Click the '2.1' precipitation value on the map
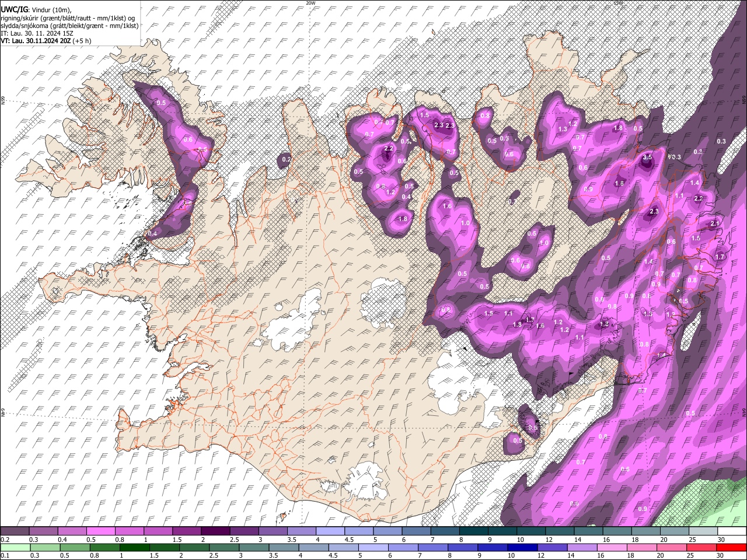Viewport: 747px width, 560px height. [715, 224]
